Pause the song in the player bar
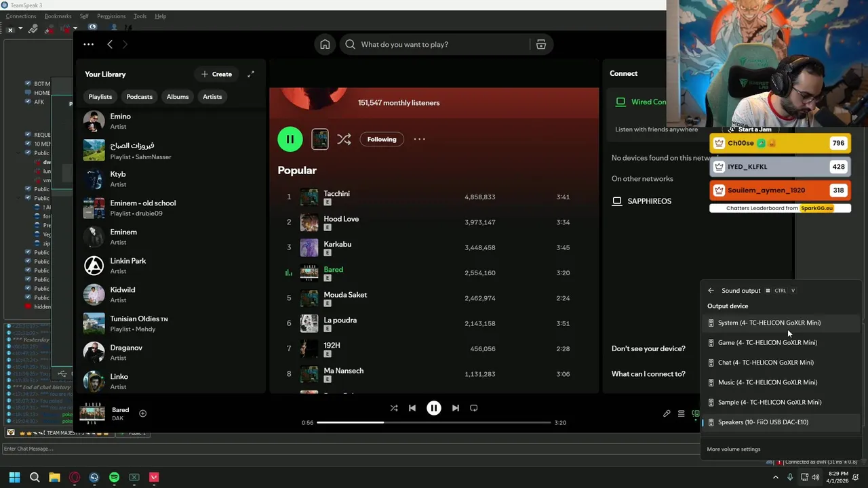The width and height of the screenshot is (868, 488). coord(434,408)
